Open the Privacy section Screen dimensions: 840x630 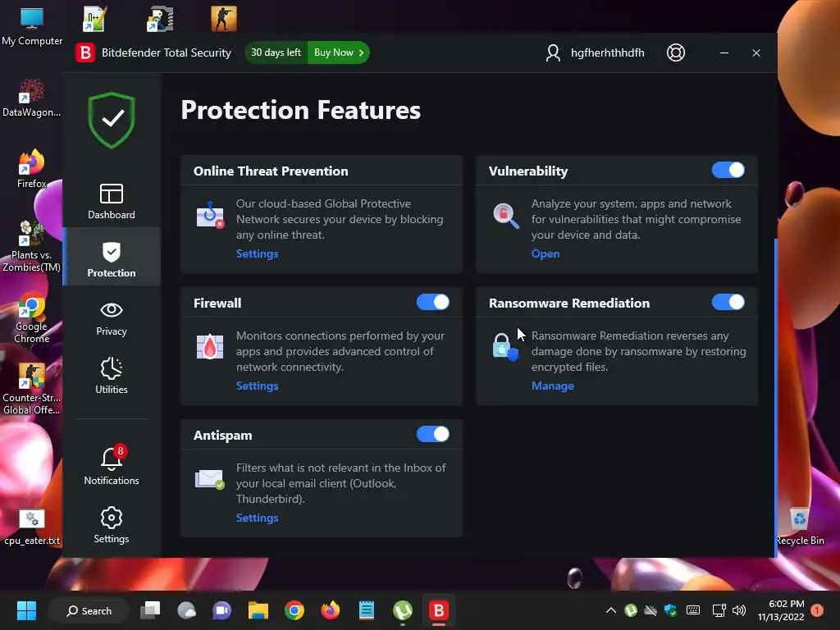[112, 319]
